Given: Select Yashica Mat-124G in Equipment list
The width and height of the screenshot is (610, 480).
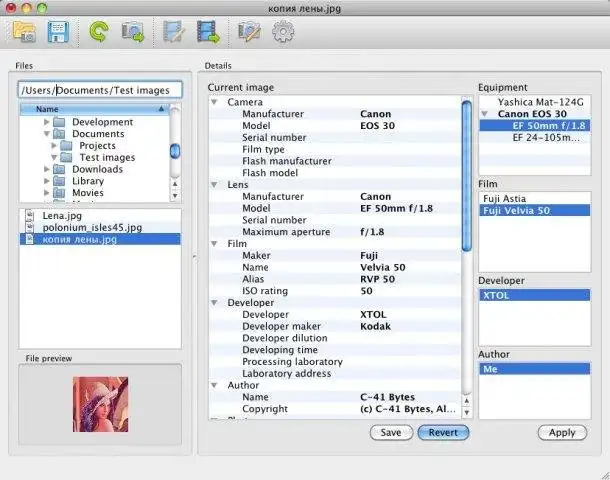Looking at the screenshot, I should click(x=535, y=102).
